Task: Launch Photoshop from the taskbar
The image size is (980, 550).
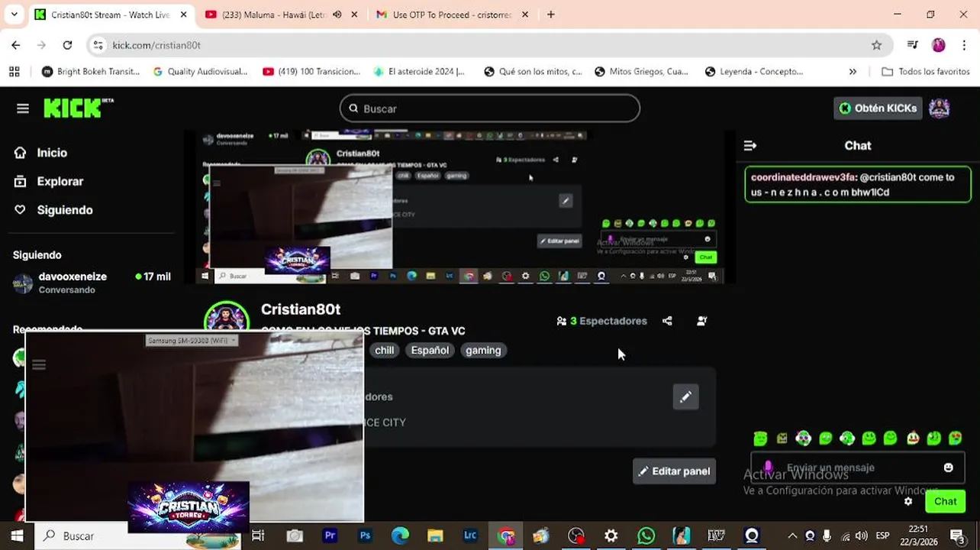Action: 365,535
